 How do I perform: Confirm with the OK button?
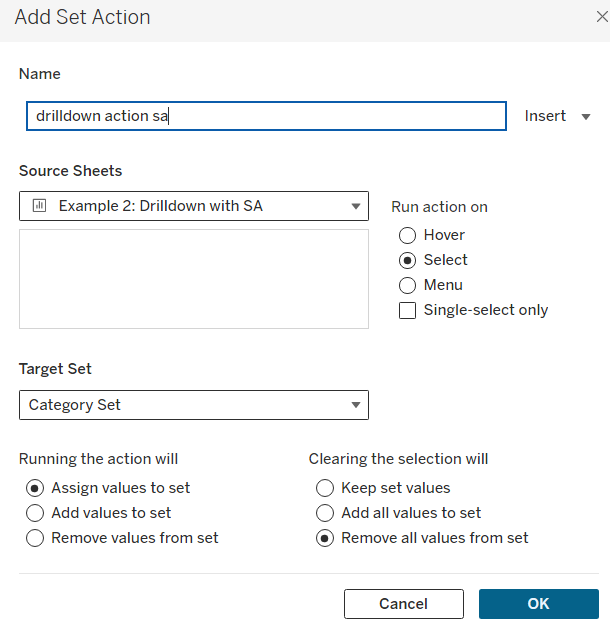(x=538, y=604)
